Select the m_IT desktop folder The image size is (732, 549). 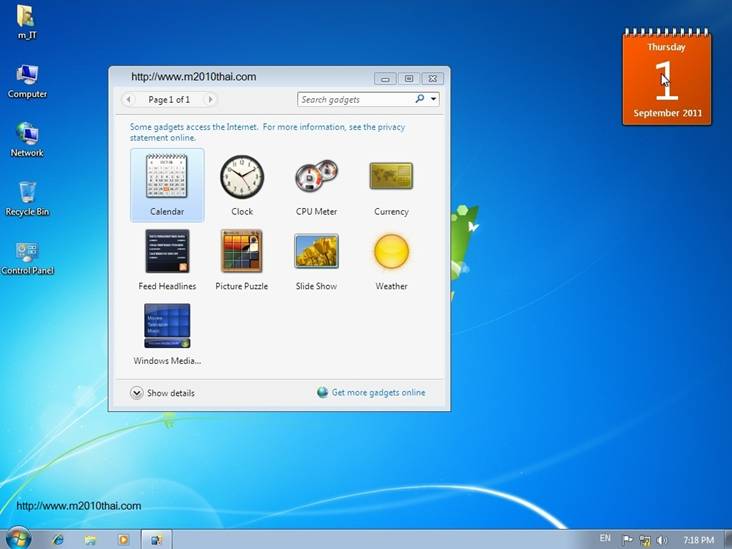coord(27,22)
